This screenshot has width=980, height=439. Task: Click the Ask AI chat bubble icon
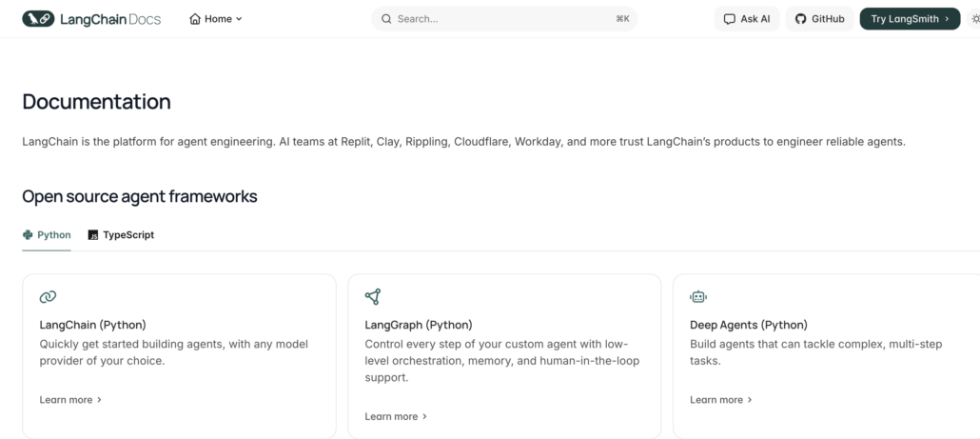pyautogui.click(x=730, y=19)
